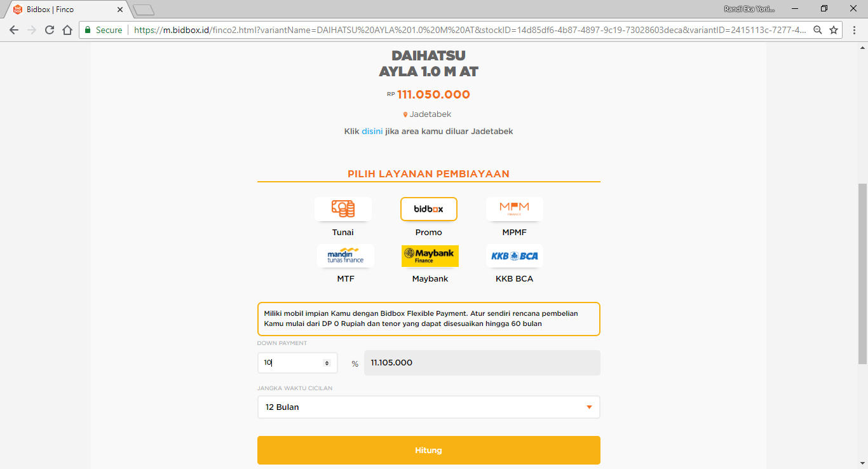Close the Bidbox | Finco tab
Image resolution: width=868 pixels, height=469 pixels.
(120, 10)
